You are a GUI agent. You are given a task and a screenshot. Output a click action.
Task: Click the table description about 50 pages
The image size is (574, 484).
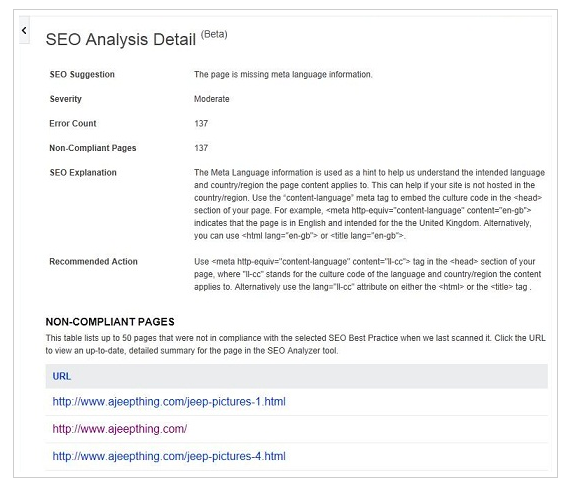click(x=295, y=344)
